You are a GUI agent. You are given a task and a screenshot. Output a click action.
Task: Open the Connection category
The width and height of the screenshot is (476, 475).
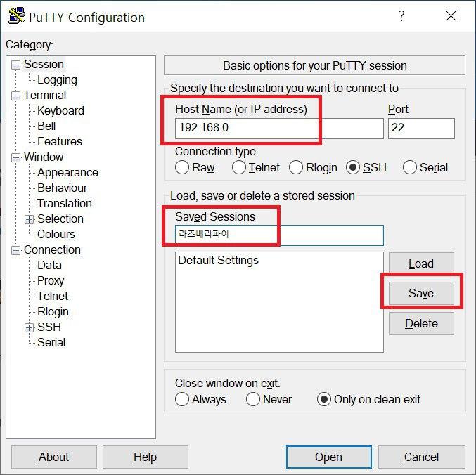point(52,250)
